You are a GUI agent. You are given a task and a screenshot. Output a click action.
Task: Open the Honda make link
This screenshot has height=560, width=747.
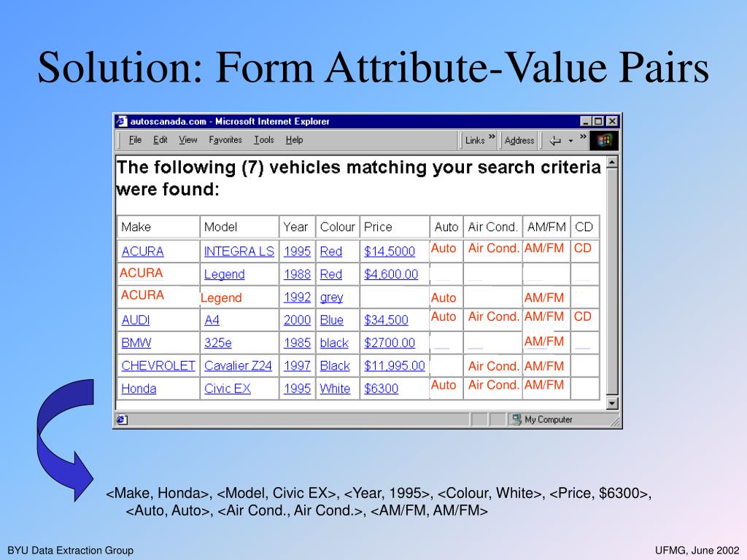point(139,389)
